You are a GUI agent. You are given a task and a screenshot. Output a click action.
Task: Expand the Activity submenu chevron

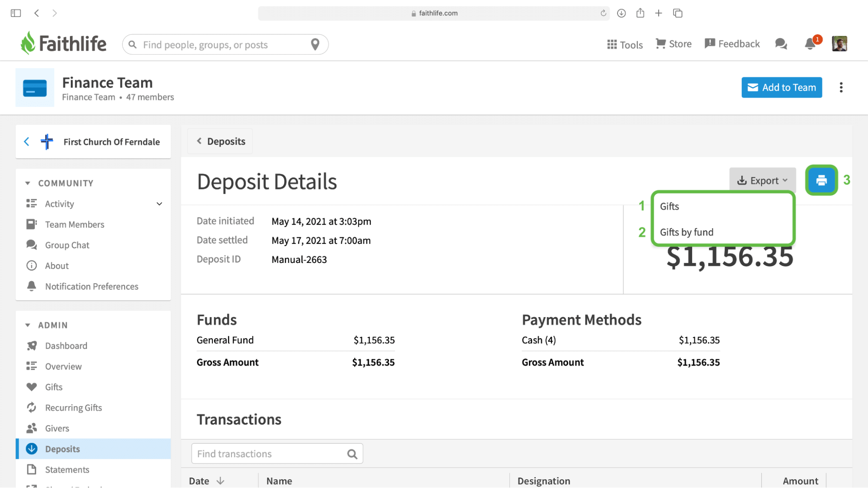(x=159, y=204)
